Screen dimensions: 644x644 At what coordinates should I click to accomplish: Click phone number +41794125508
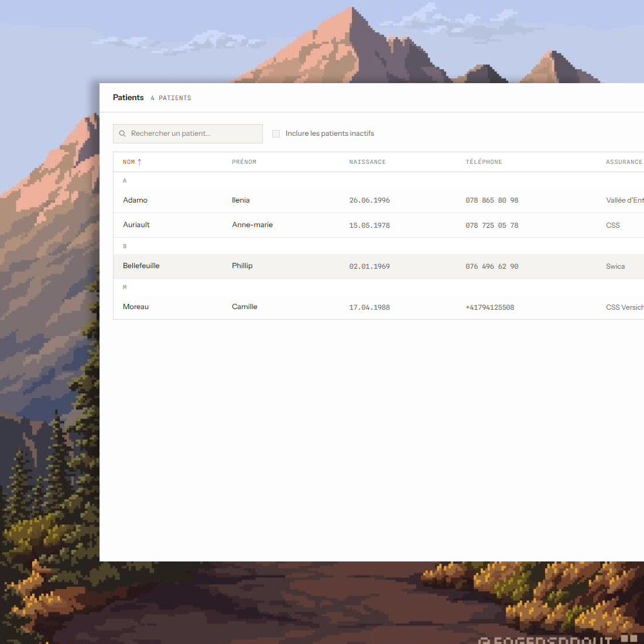coord(489,307)
